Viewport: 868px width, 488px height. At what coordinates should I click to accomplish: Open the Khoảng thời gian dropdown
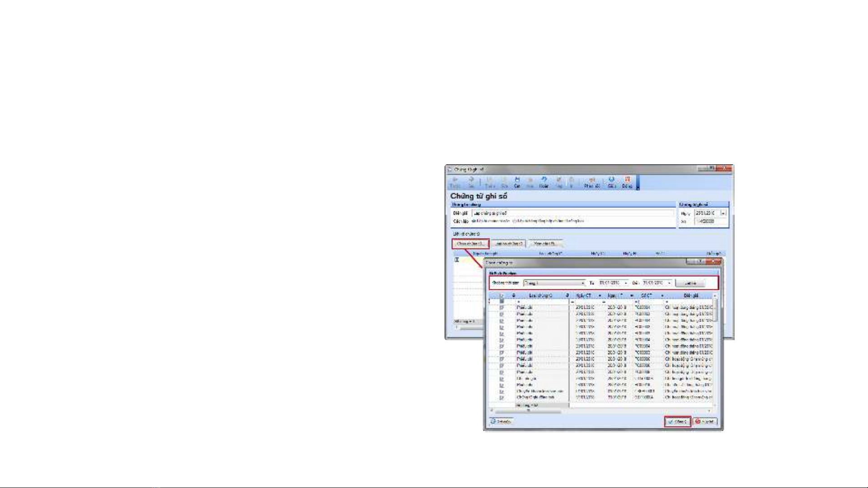pyautogui.click(x=582, y=283)
